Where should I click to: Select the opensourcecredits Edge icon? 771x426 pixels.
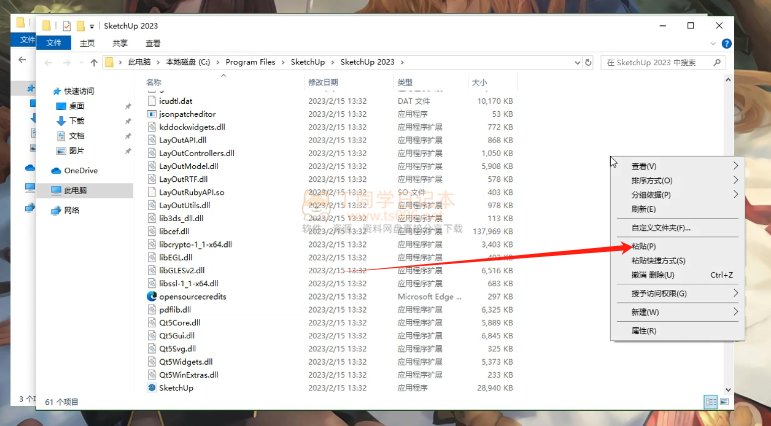coord(152,297)
